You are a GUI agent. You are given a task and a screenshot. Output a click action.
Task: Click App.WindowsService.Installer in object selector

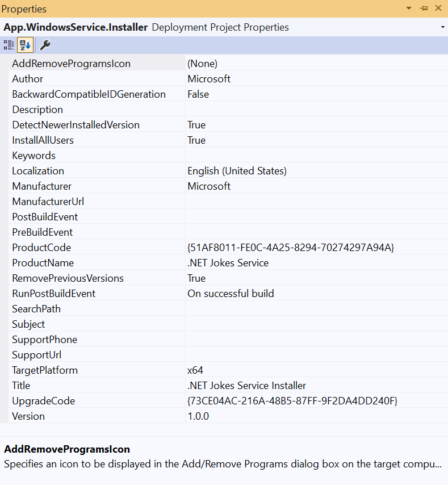(x=76, y=27)
